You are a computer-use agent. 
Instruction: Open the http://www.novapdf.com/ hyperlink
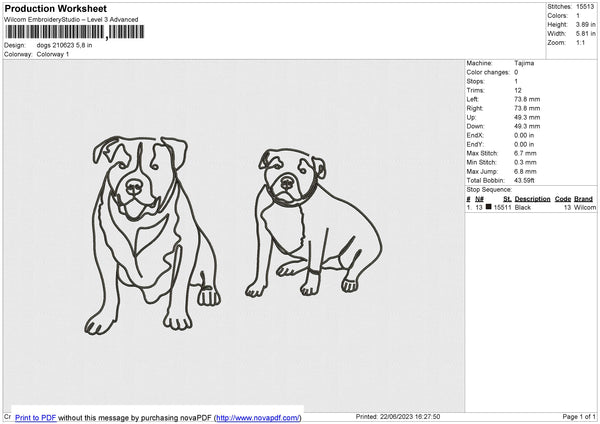pos(258,417)
